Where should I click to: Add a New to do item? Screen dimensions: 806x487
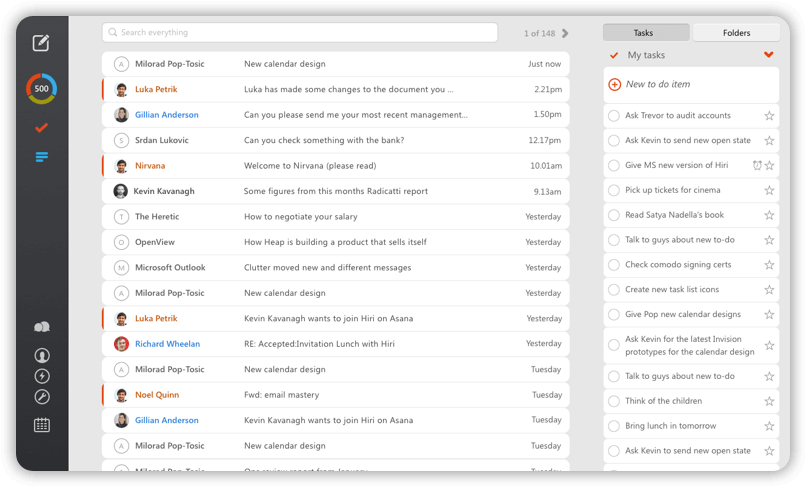pos(657,85)
